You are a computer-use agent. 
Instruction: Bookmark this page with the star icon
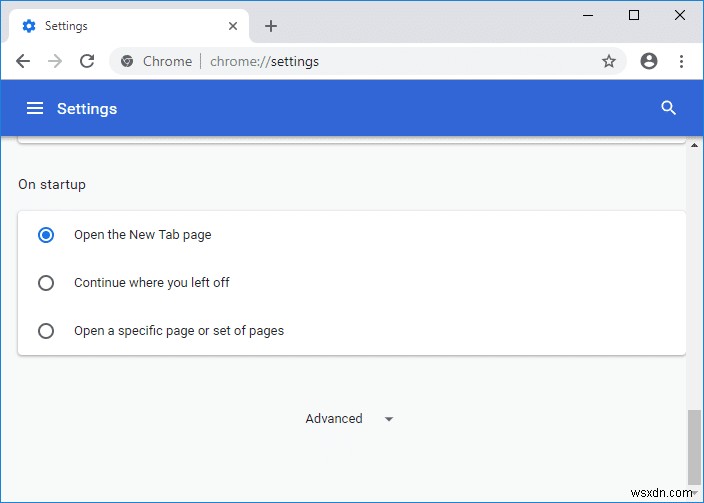609,61
